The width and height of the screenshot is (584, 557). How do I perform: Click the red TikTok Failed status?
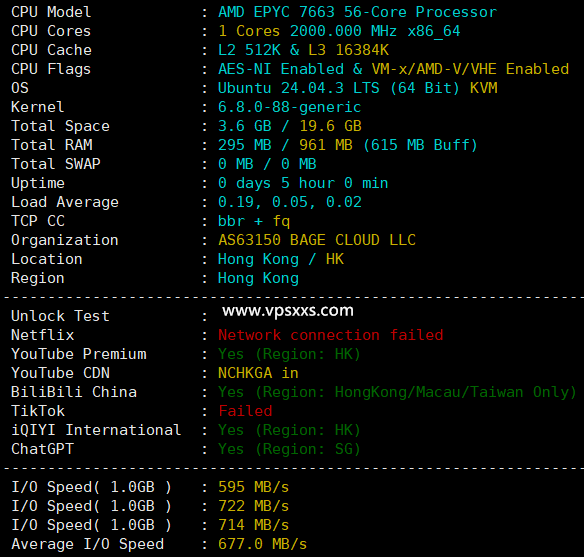[x=245, y=411]
